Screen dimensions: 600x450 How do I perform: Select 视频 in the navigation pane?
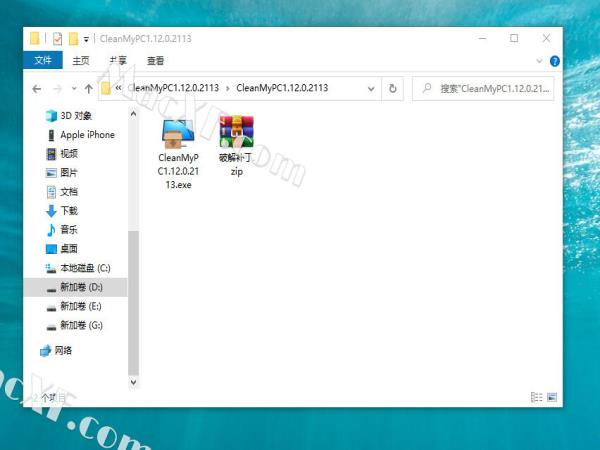[x=62, y=154]
